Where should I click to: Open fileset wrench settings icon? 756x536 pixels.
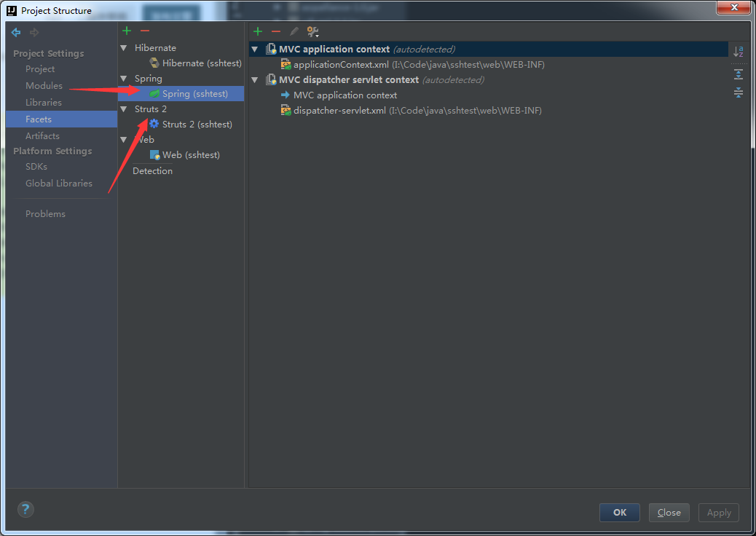(312, 31)
